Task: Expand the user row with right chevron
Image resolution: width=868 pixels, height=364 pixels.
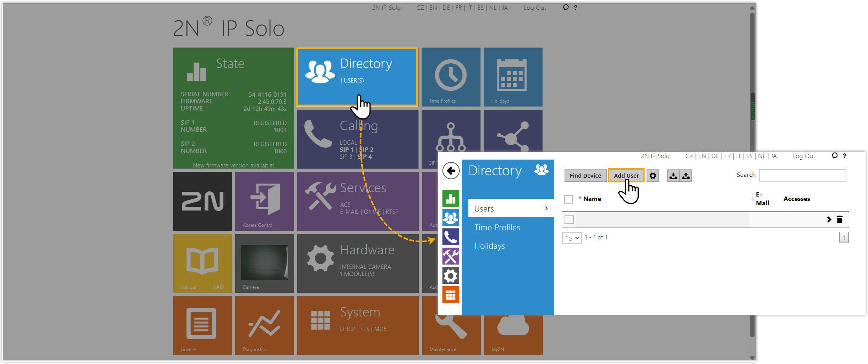Action: click(829, 220)
